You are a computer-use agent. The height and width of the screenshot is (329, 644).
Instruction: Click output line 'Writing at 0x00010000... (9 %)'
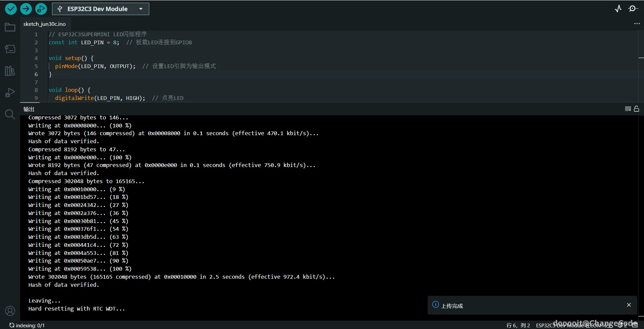(76, 189)
